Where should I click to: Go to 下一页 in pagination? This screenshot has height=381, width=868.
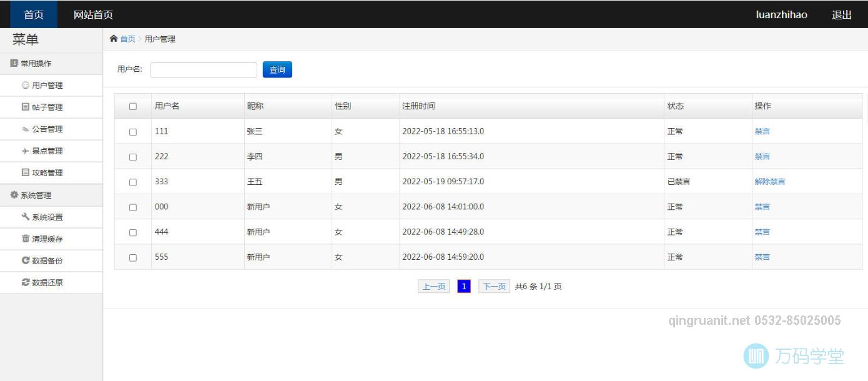pyautogui.click(x=494, y=287)
